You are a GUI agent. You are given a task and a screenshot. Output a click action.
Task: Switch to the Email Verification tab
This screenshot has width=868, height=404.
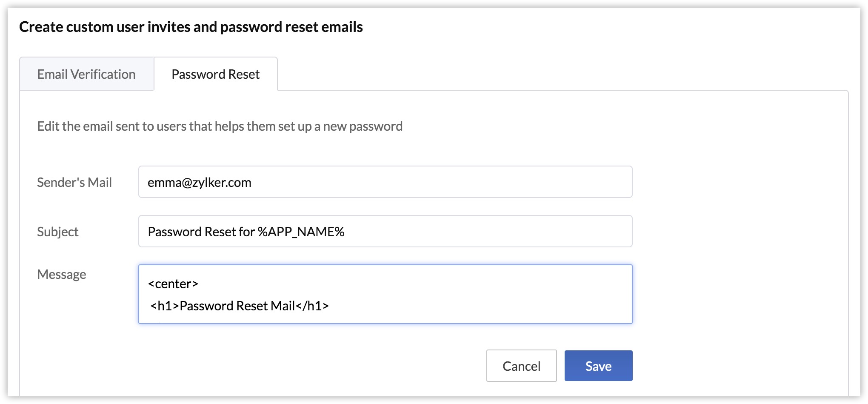(x=86, y=74)
